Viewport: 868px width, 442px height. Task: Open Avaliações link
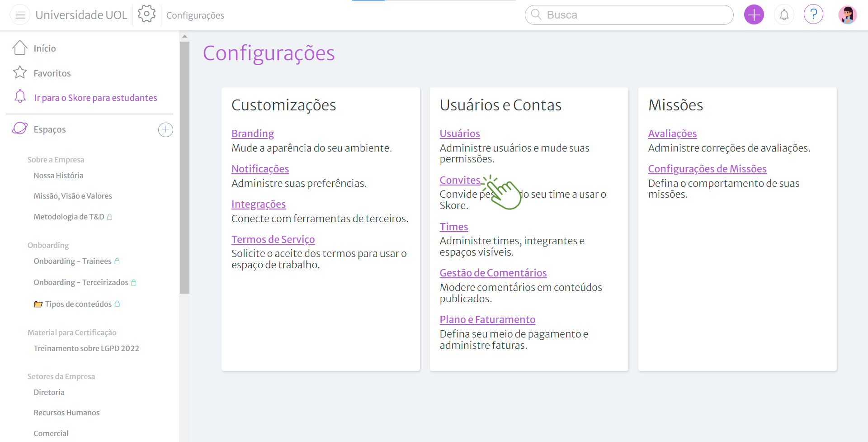click(x=672, y=133)
